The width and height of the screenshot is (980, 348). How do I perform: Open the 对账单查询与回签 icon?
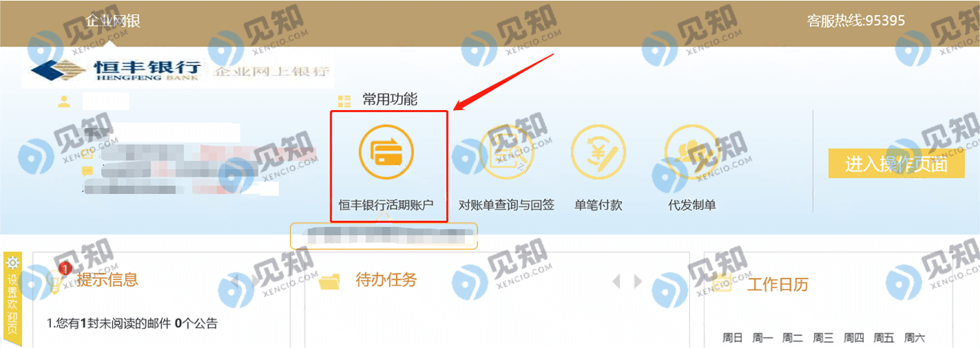(x=507, y=151)
